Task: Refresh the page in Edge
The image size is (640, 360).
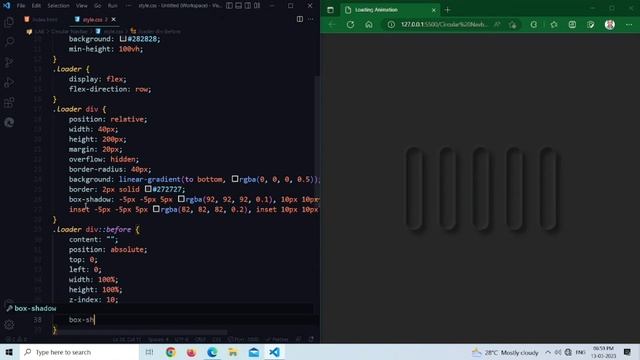Action: coord(350,24)
